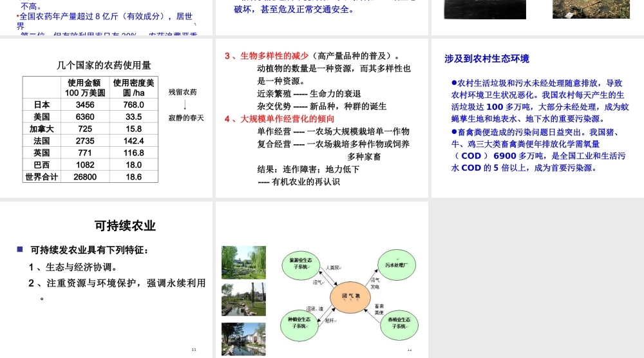Click the line 有机农业的再认识
Image resolution: width=644 pixels, height=358 pixels.
(299, 182)
